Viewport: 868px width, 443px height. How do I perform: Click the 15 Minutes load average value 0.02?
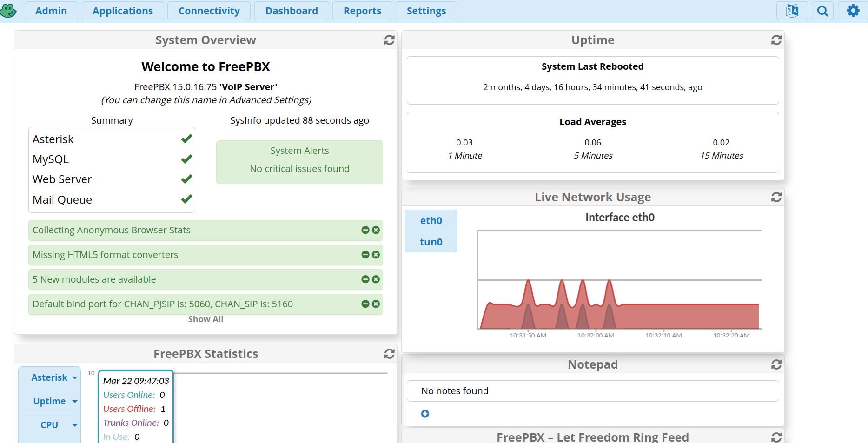[x=721, y=143]
